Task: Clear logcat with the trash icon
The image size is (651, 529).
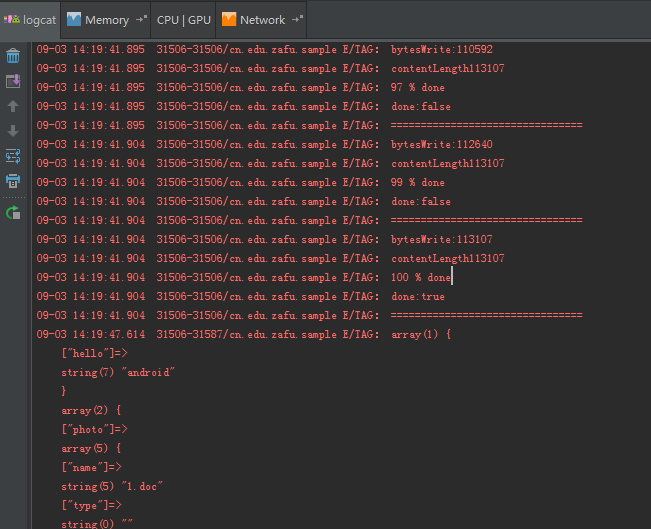Action: coord(13,56)
